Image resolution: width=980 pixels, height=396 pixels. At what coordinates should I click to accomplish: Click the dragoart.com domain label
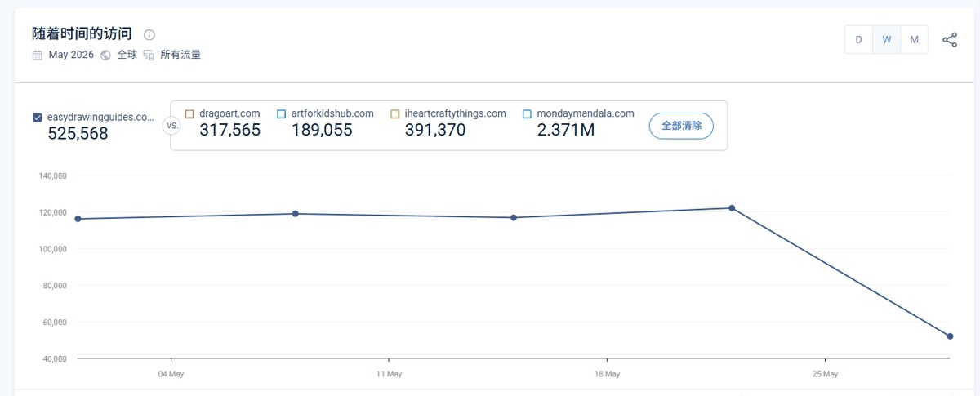(229, 113)
